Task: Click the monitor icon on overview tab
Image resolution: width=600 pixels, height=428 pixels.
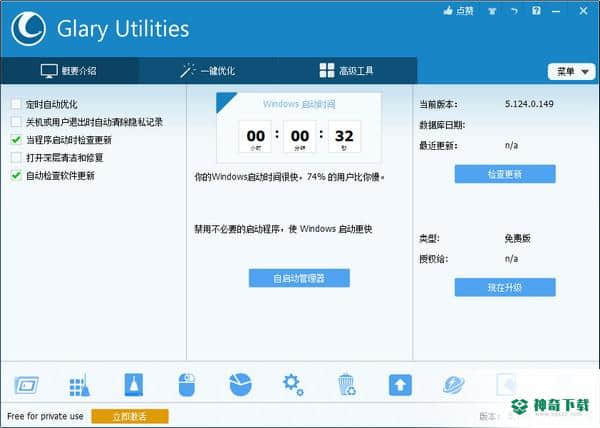Action: click(x=49, y=71)
